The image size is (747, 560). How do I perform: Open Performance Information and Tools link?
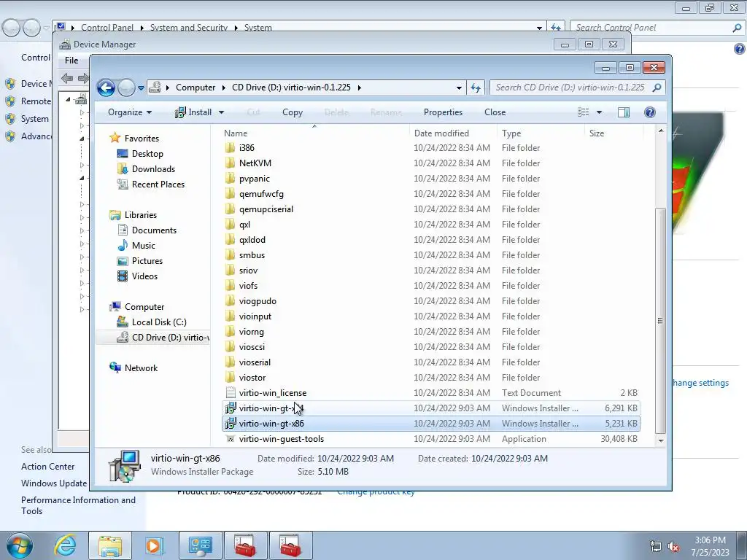pos(78,505)
